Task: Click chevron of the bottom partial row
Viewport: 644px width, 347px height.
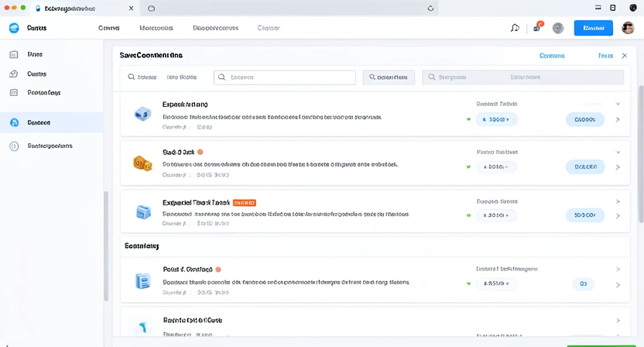Action: (x=618, y=320)
